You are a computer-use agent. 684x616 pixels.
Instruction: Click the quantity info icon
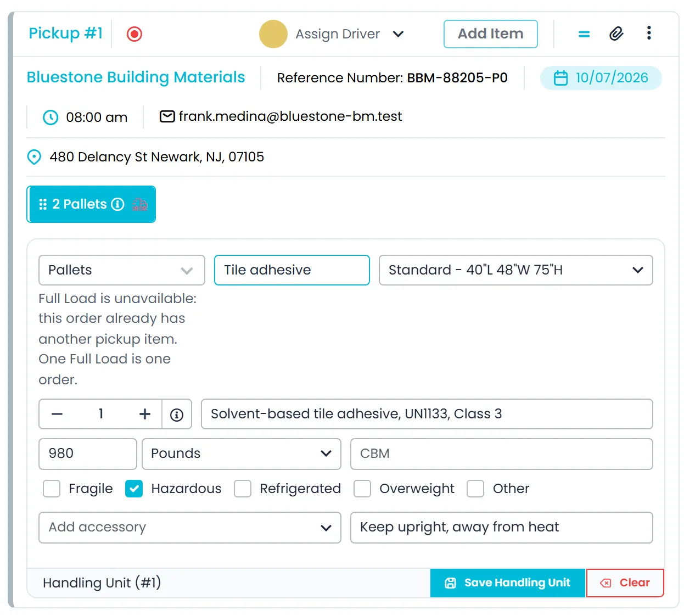(x=177, y=415)
